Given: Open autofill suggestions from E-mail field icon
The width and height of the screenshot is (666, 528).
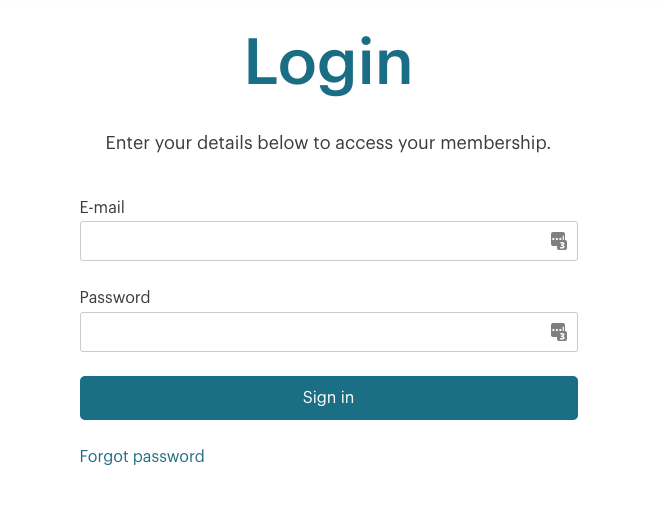Looking at the screenshot, I should 558,240.
